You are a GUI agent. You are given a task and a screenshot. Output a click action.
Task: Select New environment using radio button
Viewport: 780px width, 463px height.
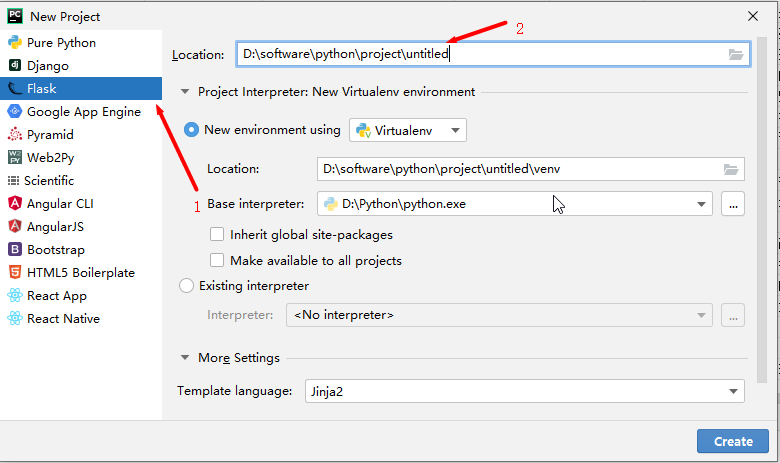tap(191, 130)
